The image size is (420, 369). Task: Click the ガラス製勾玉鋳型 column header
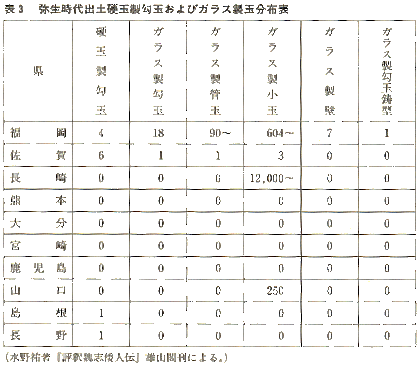pyautogui.click(x=387, y=71)
